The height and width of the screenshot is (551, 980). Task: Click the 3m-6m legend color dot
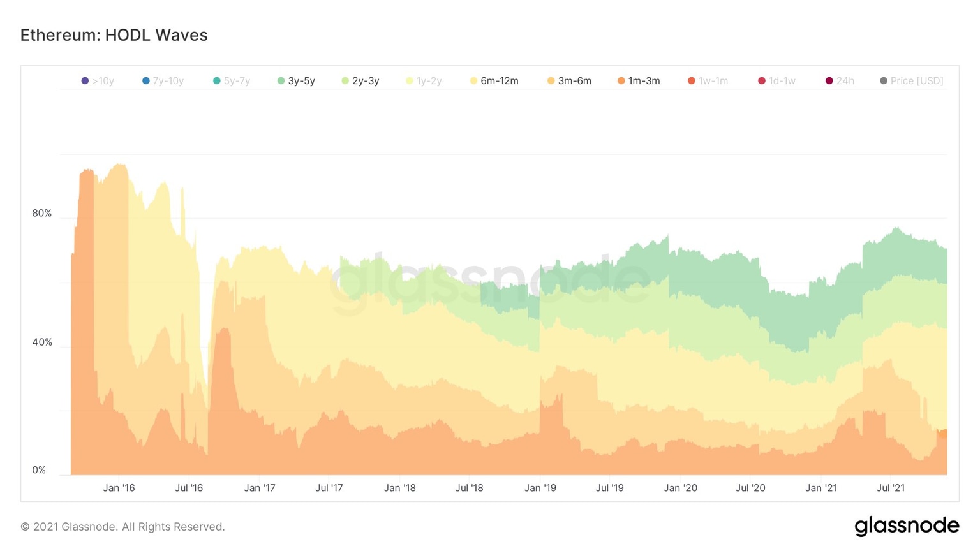tap(551, 81)
